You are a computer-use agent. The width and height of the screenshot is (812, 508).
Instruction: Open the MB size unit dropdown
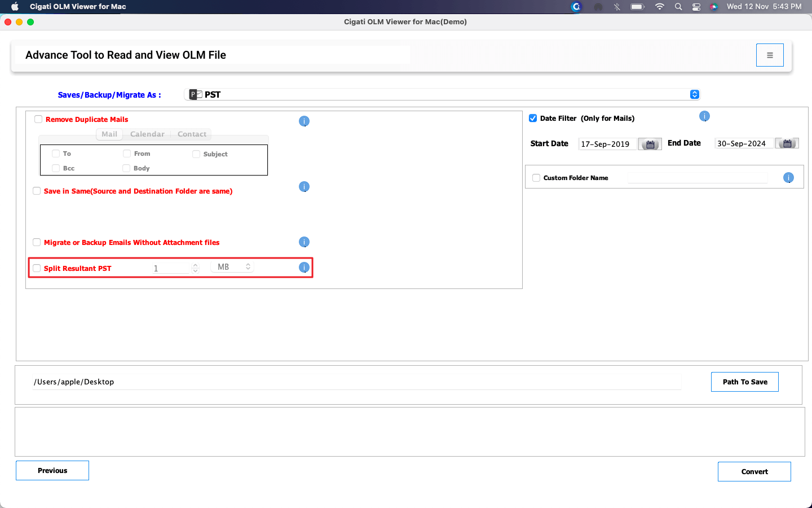click(x=232, y=267)
